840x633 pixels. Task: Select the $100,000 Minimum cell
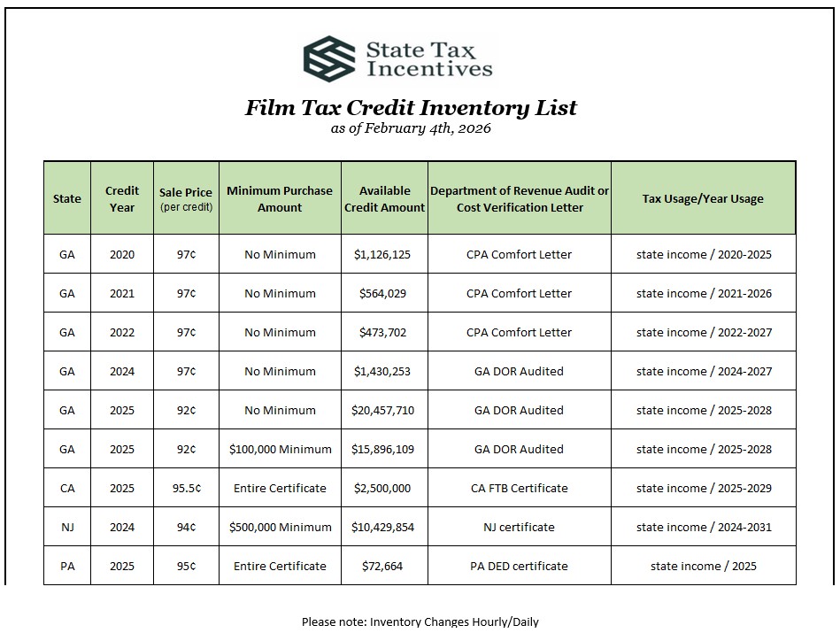coord(280,450)
